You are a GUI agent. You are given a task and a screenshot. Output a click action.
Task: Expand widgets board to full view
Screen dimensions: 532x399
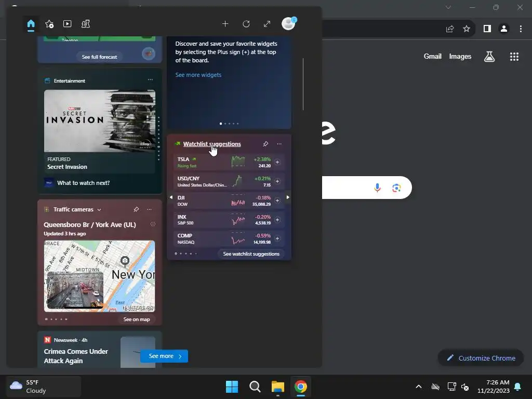point(267,24)
